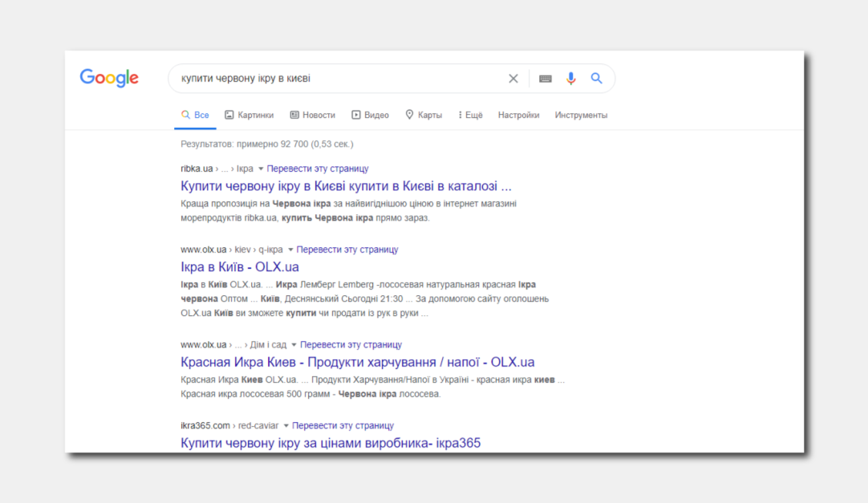
Task: Click results count text 92 700
Action: [267, 144]
